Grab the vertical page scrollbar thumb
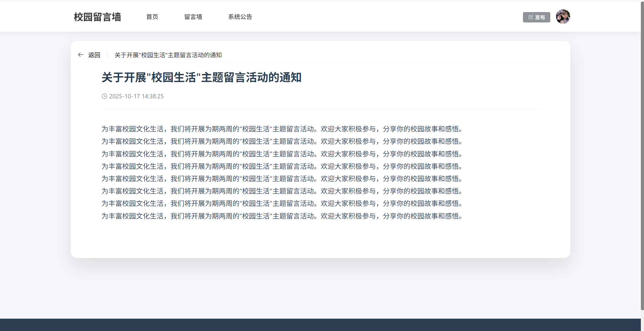This screenshot has width=644, height=331. coord(642,155)
